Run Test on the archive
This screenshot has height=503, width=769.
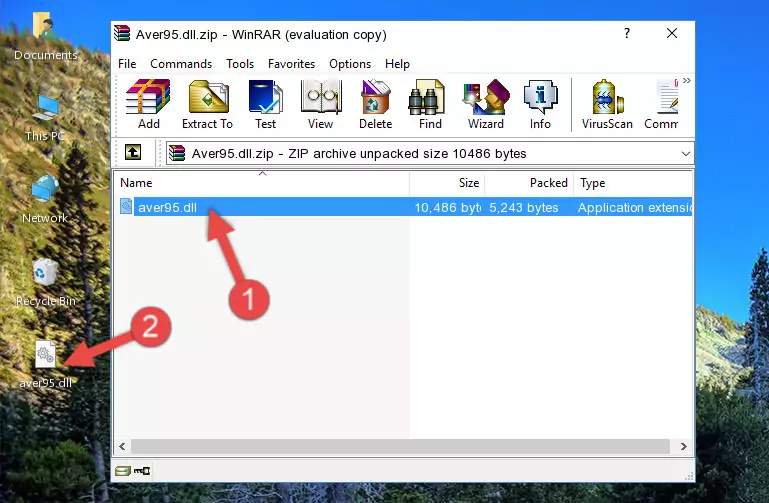[x=265, y=104]
